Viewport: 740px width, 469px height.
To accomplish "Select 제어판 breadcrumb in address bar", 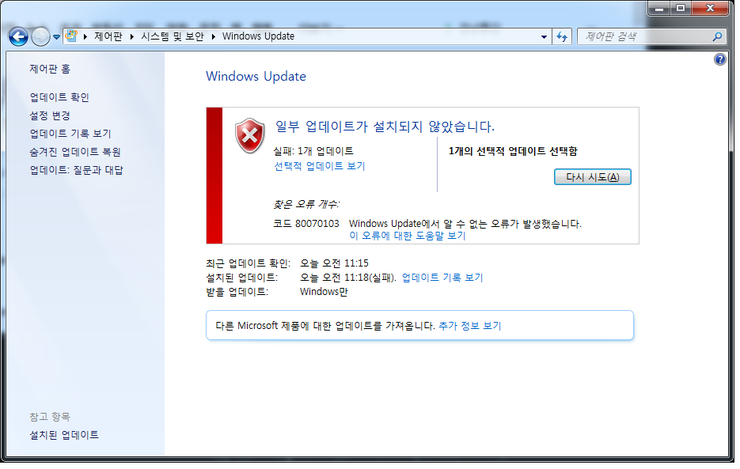I will tap(108, 36).
